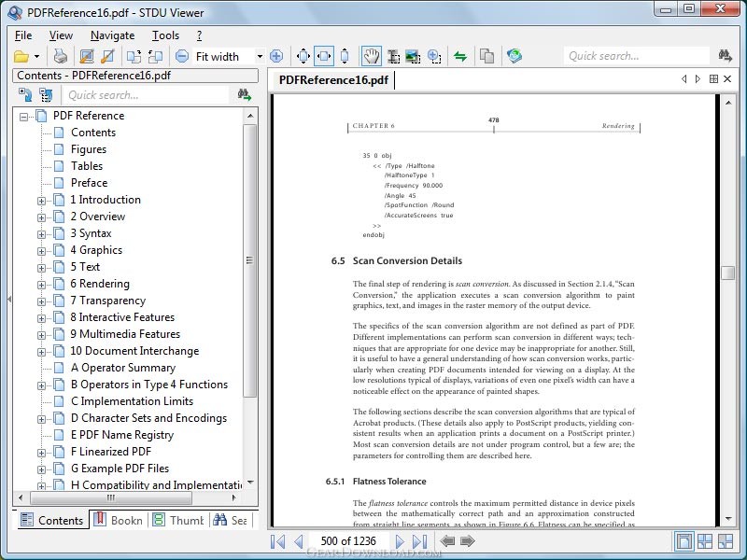The image size is (747, 560).
Task: Click the Print icon in toolbar
Action: click(x=60, y=56)
